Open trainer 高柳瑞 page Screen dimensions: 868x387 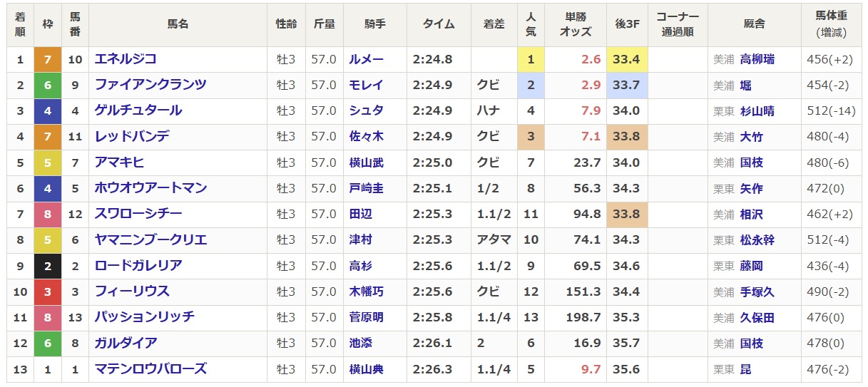(x=757, y=59)
